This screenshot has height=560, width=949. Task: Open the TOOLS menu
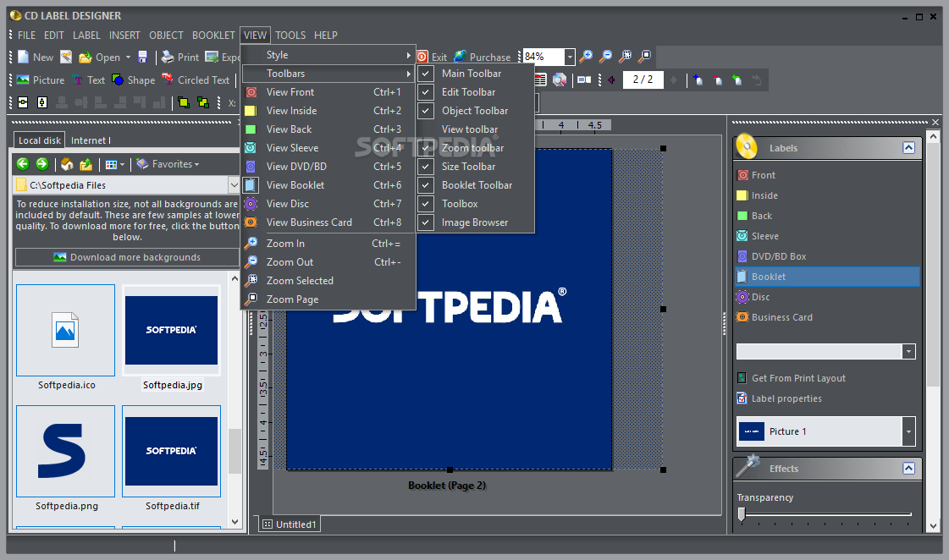[x=290, y=35]
